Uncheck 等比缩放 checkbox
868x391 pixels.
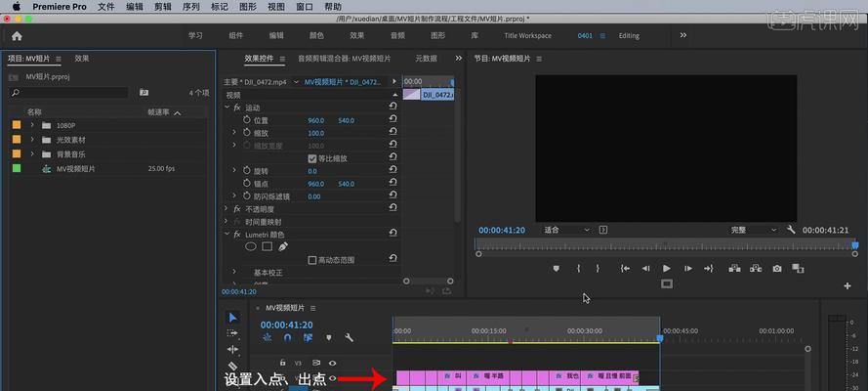coord(312,158)
